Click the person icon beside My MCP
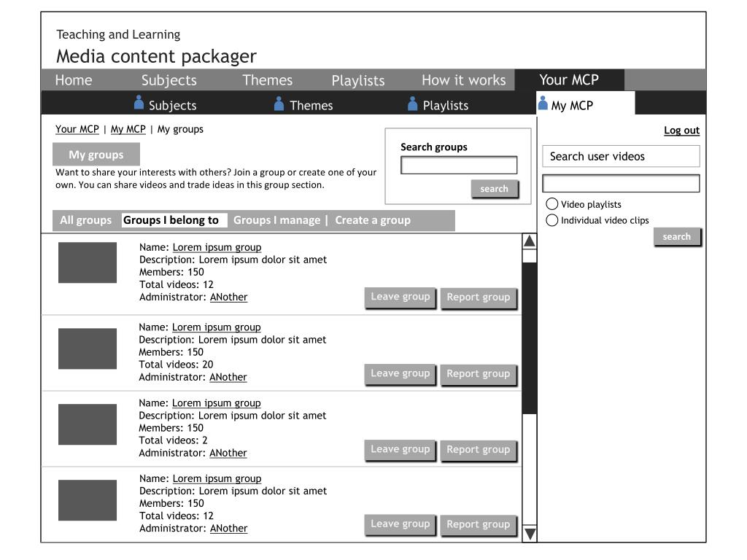This screenshot has height=560, width=747. tap(543, 102)
